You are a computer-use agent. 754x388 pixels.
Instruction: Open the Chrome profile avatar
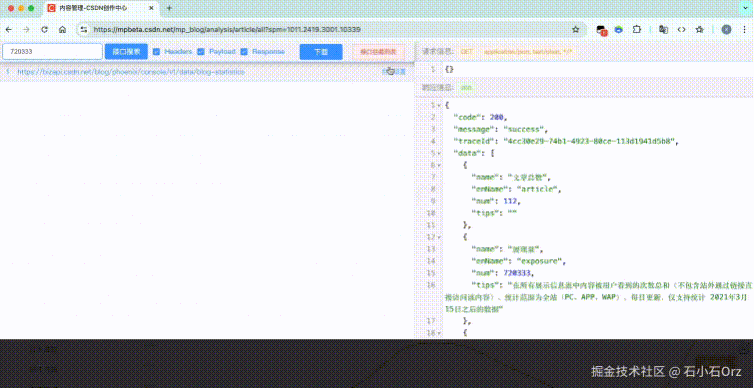tap(727, 29)
